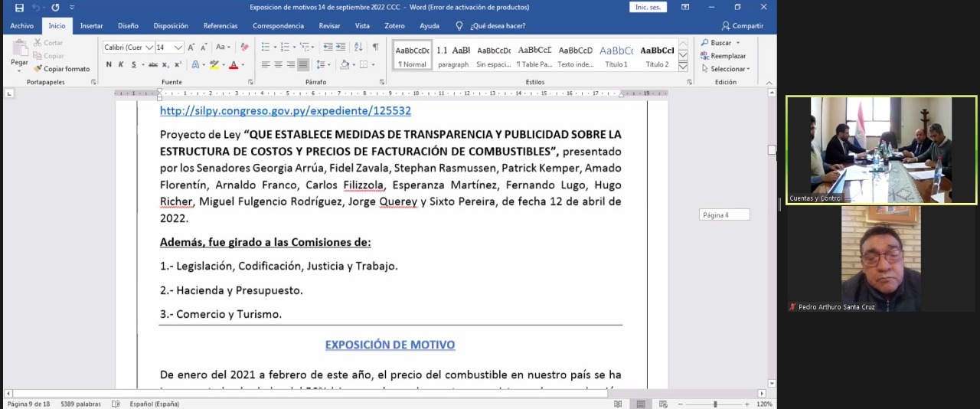Apply the Sin espaciado style
Viewport: 980px width, 409px height.
coord(494,56)
